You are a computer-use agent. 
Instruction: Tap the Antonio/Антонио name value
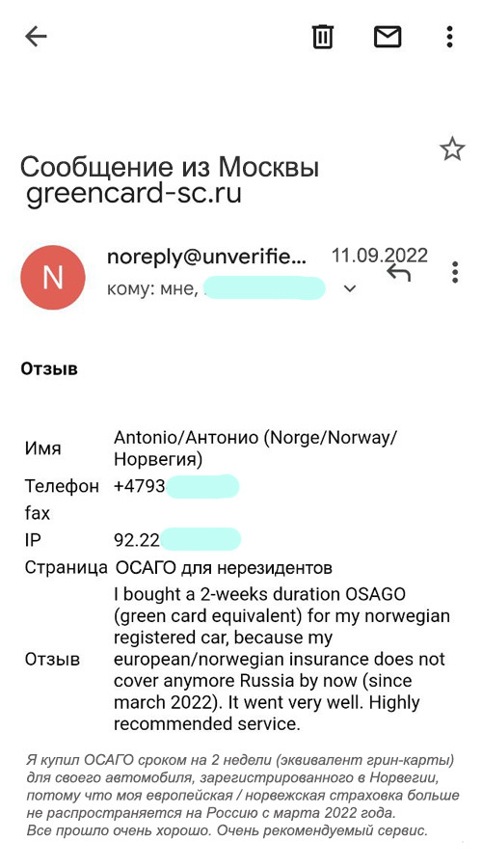tap(255, 448)
